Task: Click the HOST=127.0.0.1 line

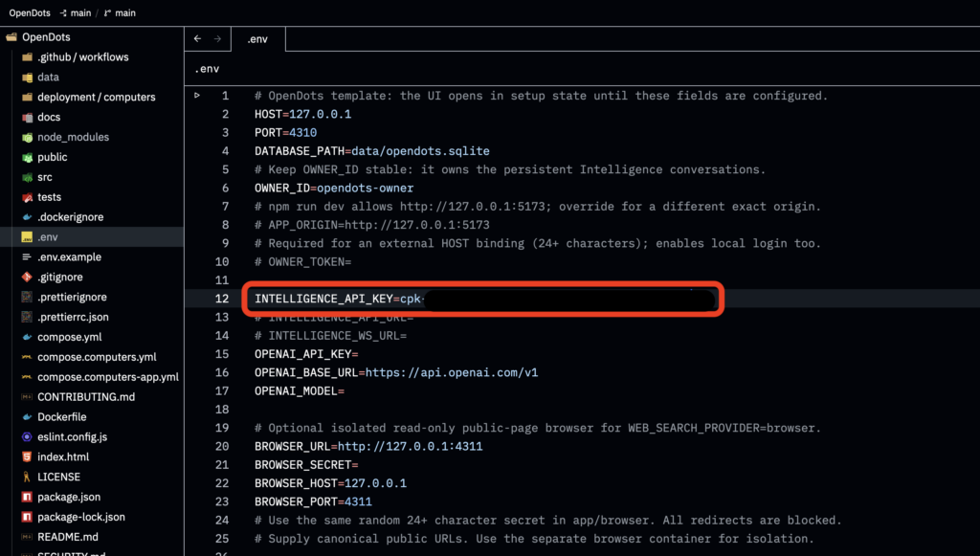Action: [x=302, y=114]
